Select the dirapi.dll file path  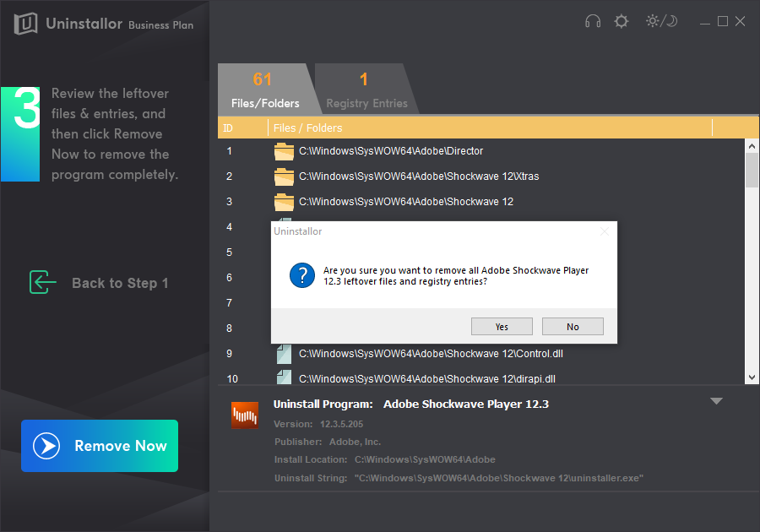pyautogui.click(x=427, y=379)
